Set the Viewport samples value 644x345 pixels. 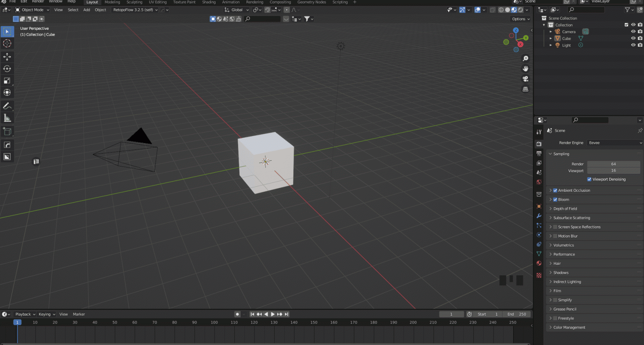tap(613, 170)
